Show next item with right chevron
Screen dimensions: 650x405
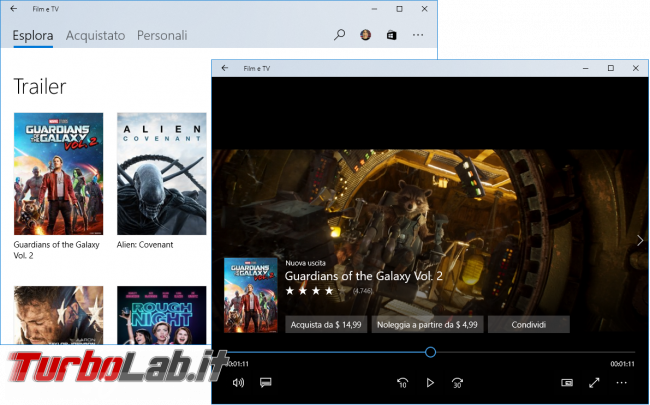pos(640,240)
